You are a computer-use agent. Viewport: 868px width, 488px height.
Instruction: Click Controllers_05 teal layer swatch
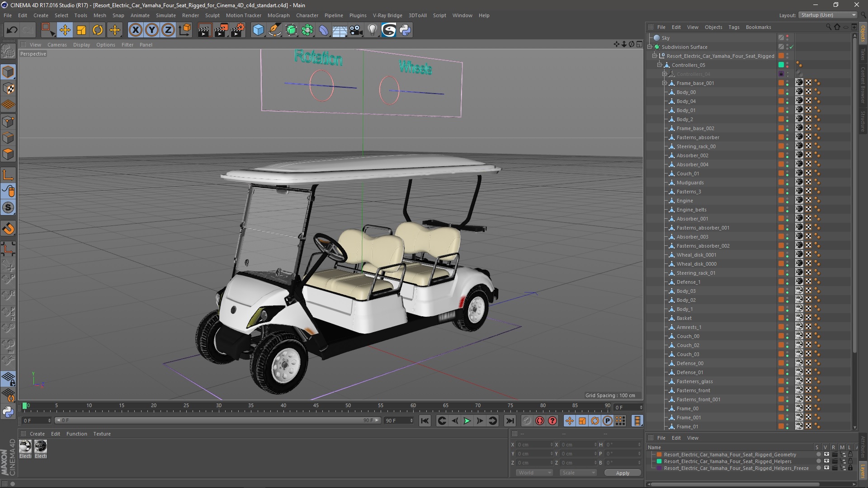click(x=781, y=65)
